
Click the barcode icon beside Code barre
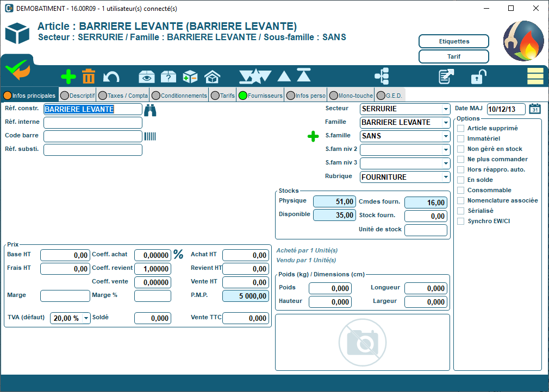click(151, 136)
